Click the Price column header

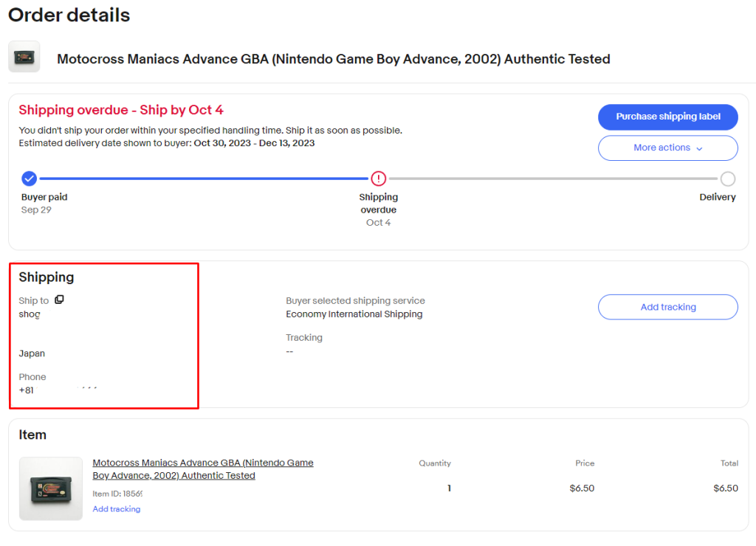(585, 463)
